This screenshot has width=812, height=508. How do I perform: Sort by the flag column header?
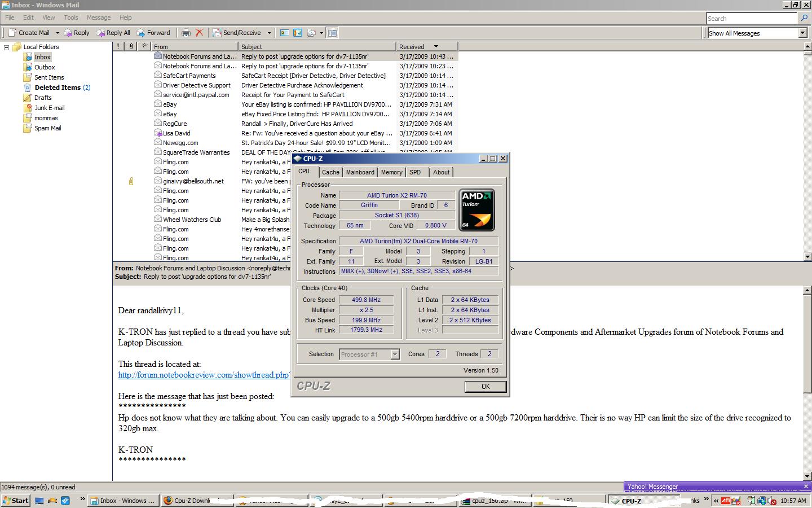pyautogui.click(x=144, y=47)
